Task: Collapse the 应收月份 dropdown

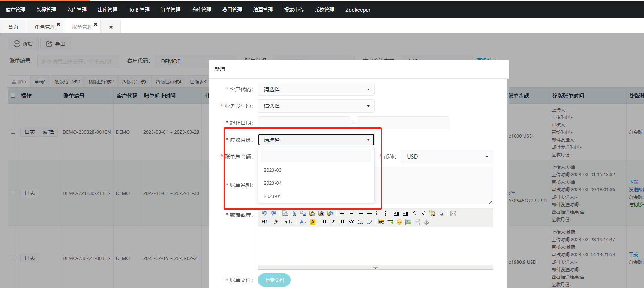Action: [x=316, y=140]
